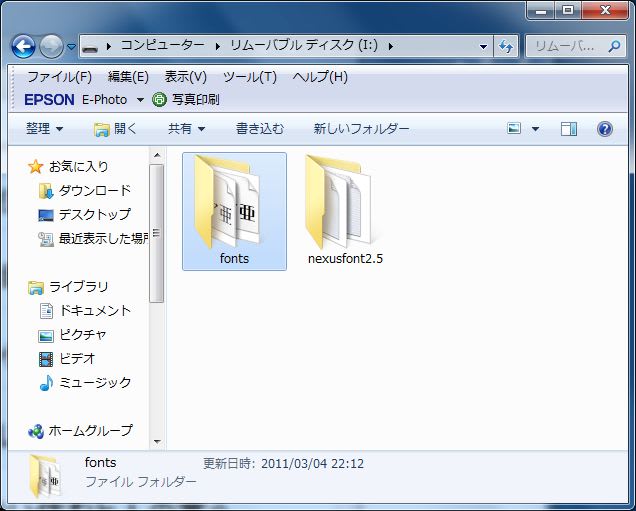636x511 pixels.
Task: Toggle the preview pane icon
Action: point(569,129)
